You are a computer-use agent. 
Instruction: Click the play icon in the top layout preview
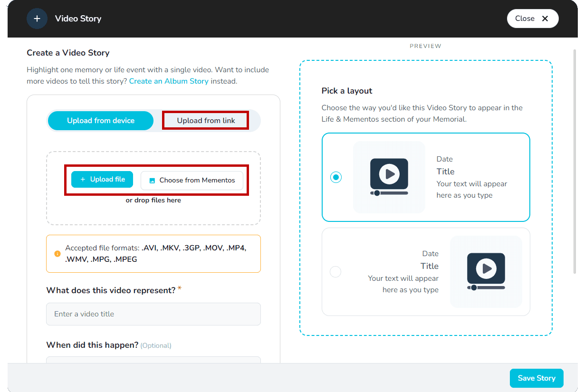click(390, 174)
